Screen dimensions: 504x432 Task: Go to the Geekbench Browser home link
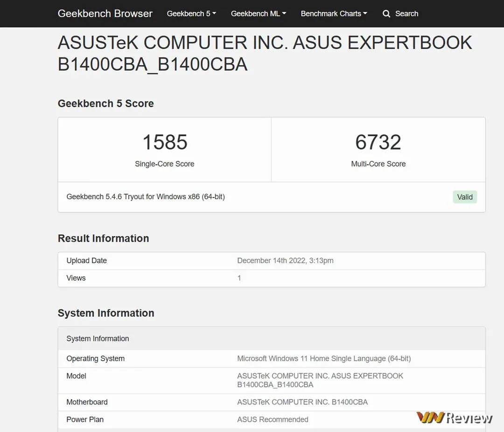pyautogui.click(x=105, y=14)
